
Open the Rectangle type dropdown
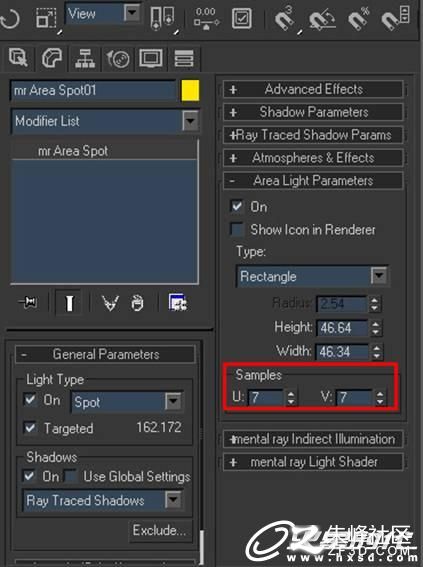click(x=312, y=277)
